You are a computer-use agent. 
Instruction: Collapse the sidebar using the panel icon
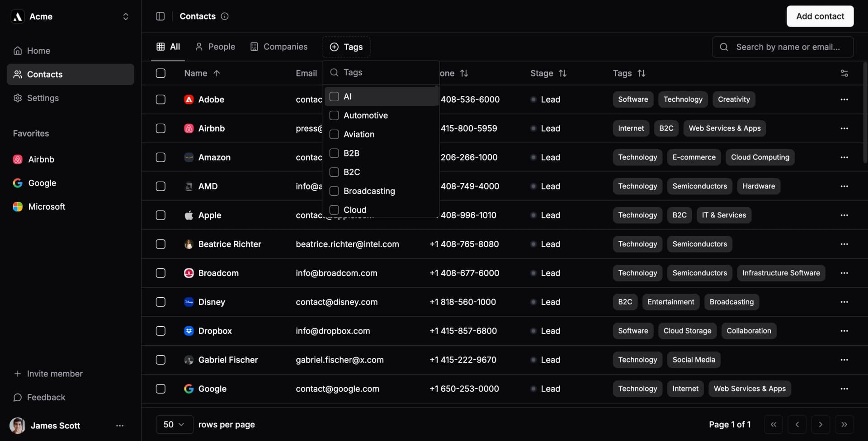[x=160, y=16]
